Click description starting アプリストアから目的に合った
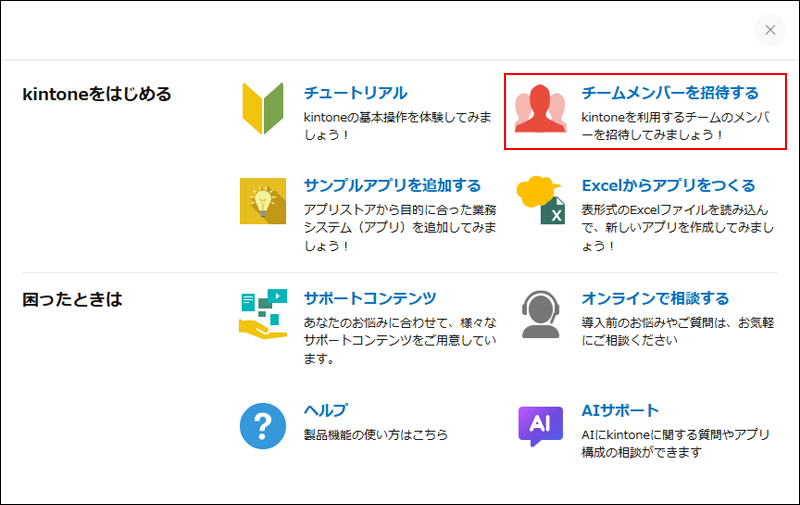800x505 pixels. point(400,228)
